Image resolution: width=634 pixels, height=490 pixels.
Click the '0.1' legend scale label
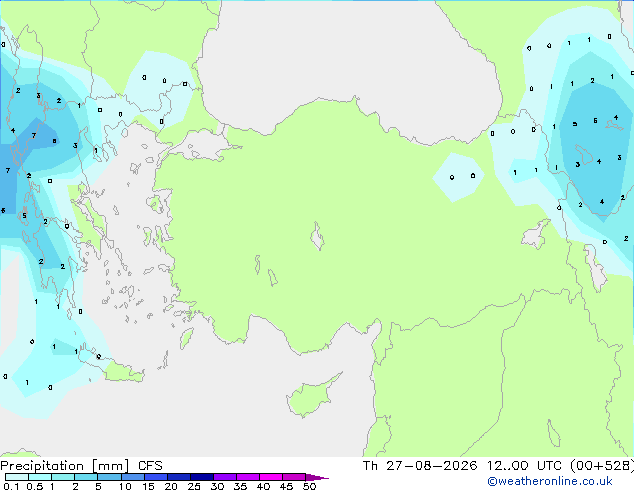(x=11, y=486)
